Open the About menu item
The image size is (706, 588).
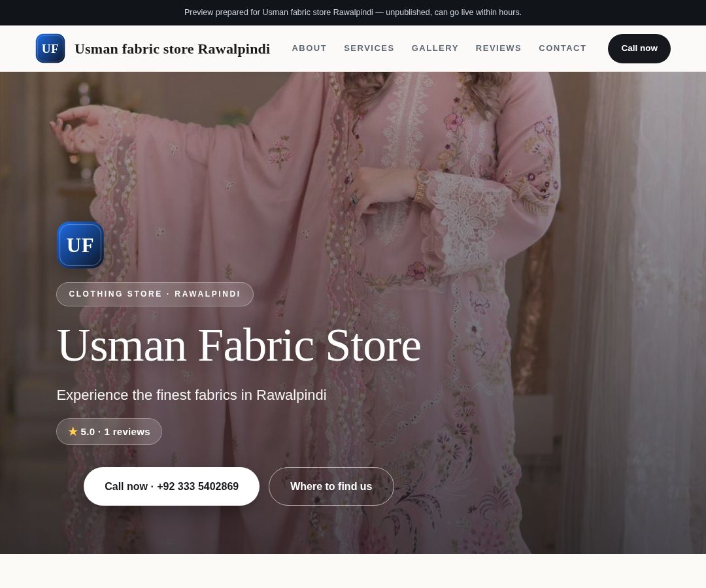(x=309, y=48)
